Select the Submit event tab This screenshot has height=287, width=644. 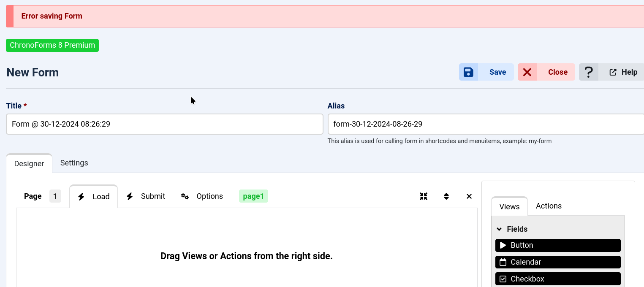click(x=146, y=196)
